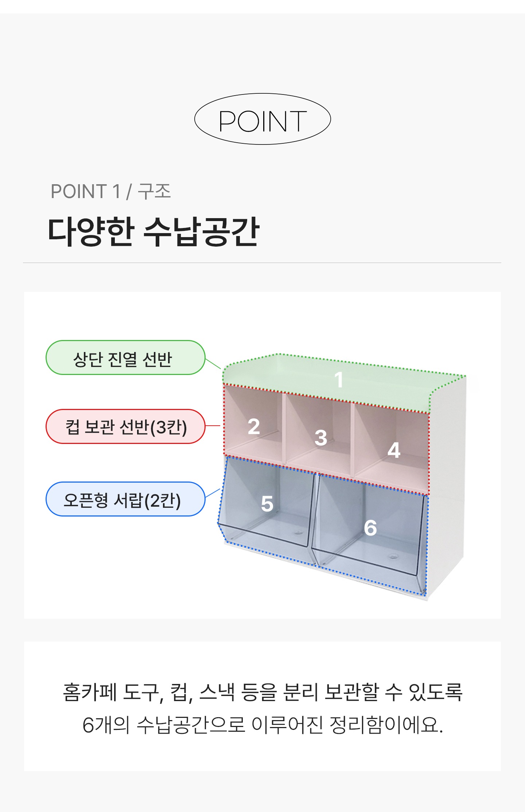525x812 pixels.
Task: Click number 5 on the left drawer
Action: 267,504
